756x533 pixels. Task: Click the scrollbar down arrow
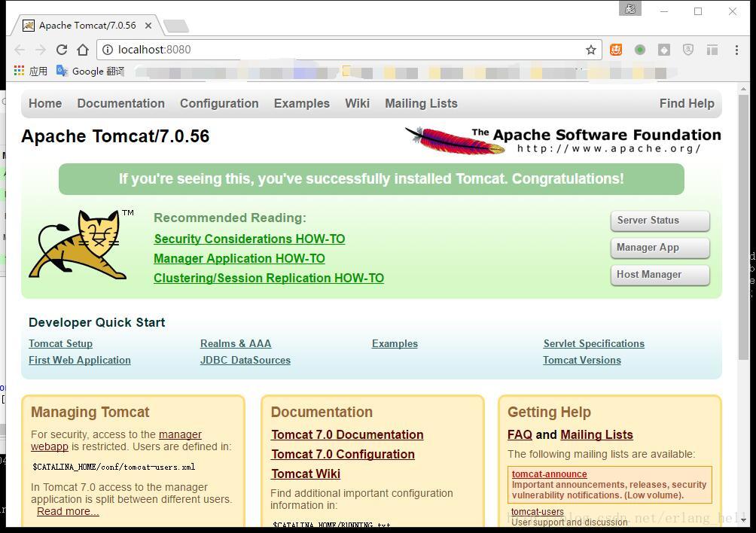click(x=743, y=520)
